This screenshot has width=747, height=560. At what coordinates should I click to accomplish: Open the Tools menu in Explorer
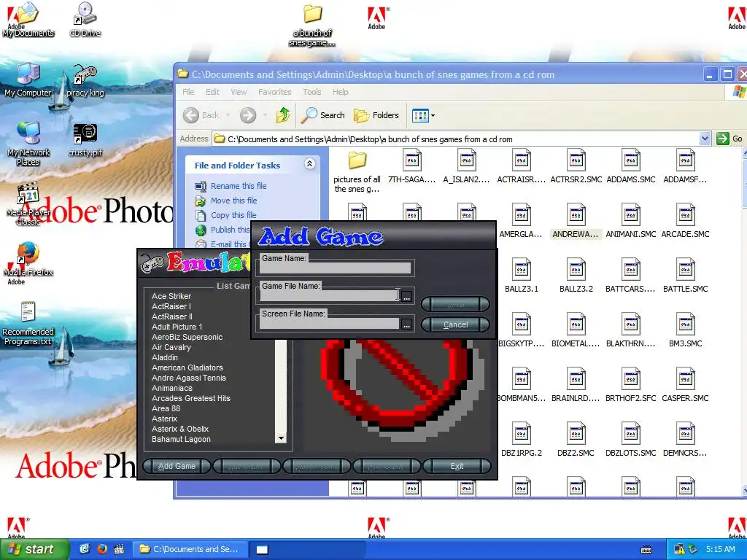tap(312, 92)
